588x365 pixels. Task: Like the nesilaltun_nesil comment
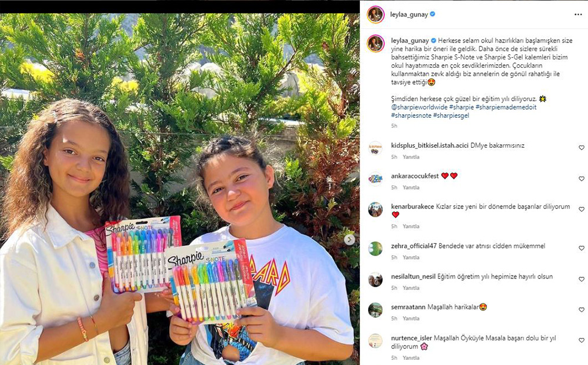pos(582,280)
